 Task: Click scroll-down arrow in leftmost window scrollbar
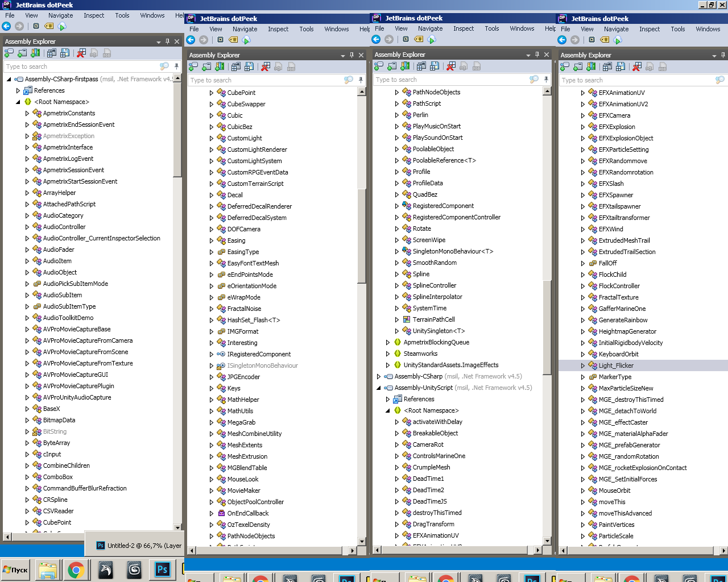point(177,527)
